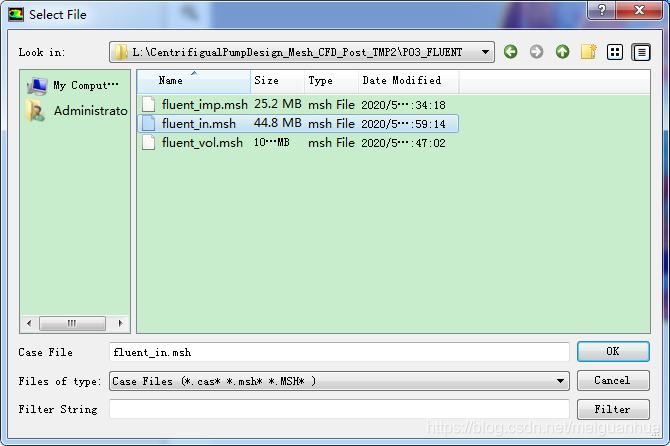Create a new folder
This screenshot has height=446, width=670.
click(x=589, y=52)
